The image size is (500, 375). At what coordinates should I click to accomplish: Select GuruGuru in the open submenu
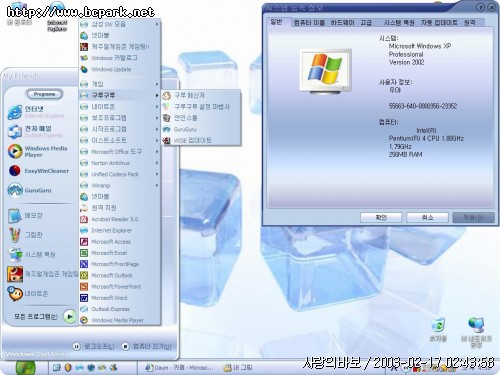tap(201, 129)
